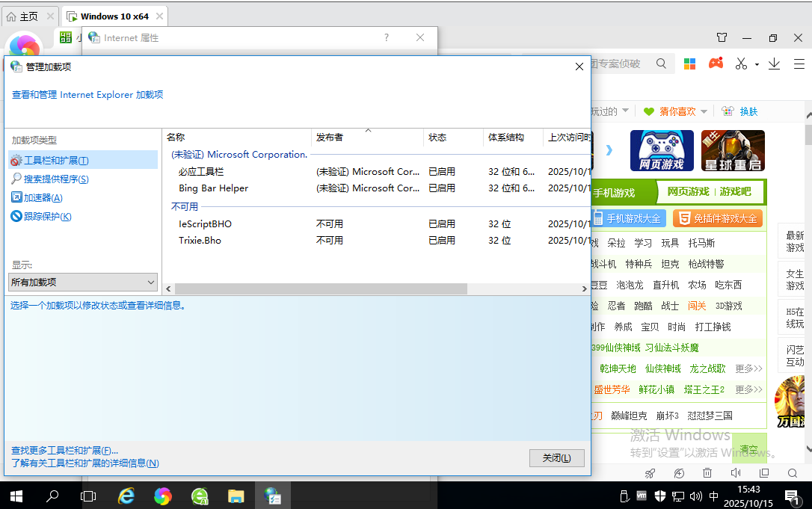
Task: Open the red game controller icon
Action: [716, 64]
